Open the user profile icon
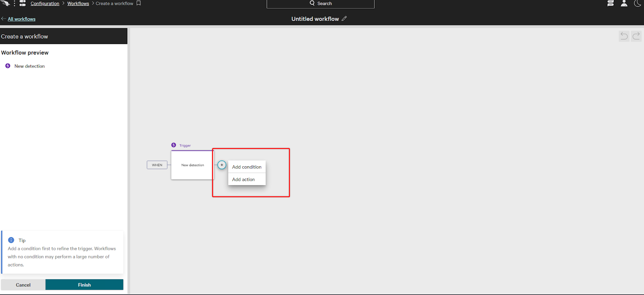Image resolution: width=644 pixels, height=295 pixels. 624,3
